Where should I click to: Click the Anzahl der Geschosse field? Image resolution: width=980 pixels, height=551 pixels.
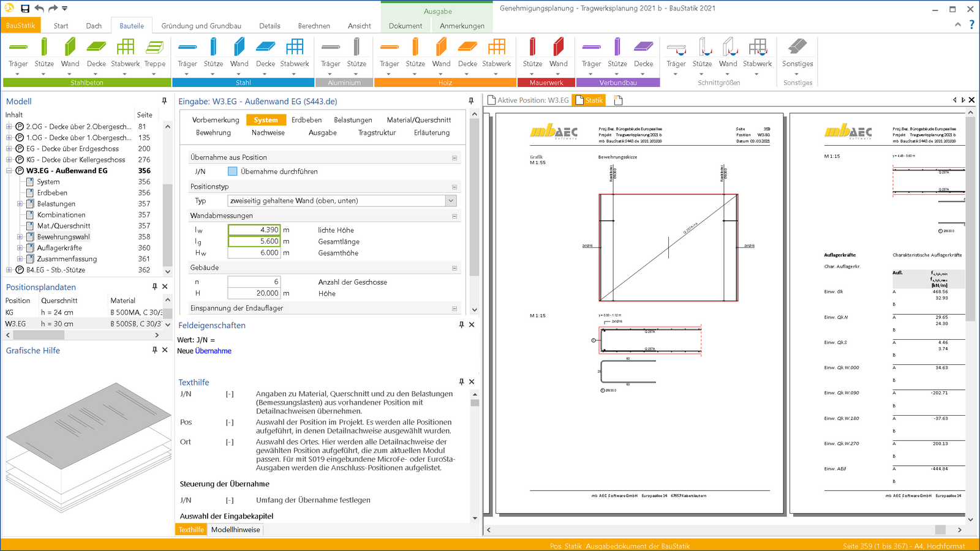click(x=254, y=282)
